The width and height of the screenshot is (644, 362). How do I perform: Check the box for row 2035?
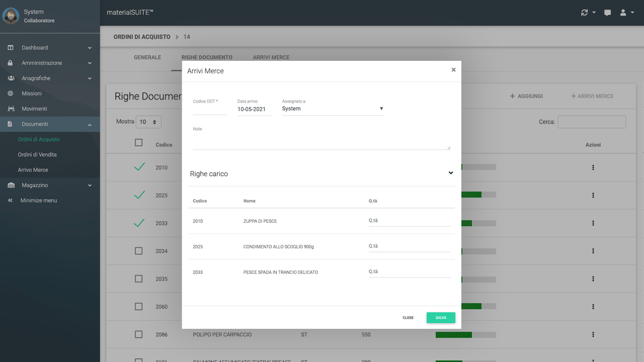coord(139,279)
